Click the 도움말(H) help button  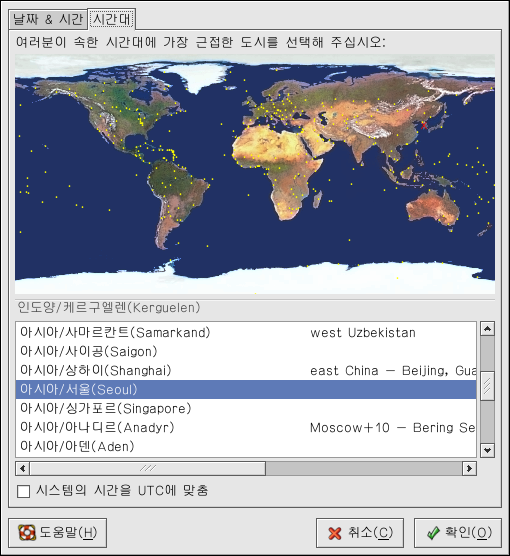[57, 533]
